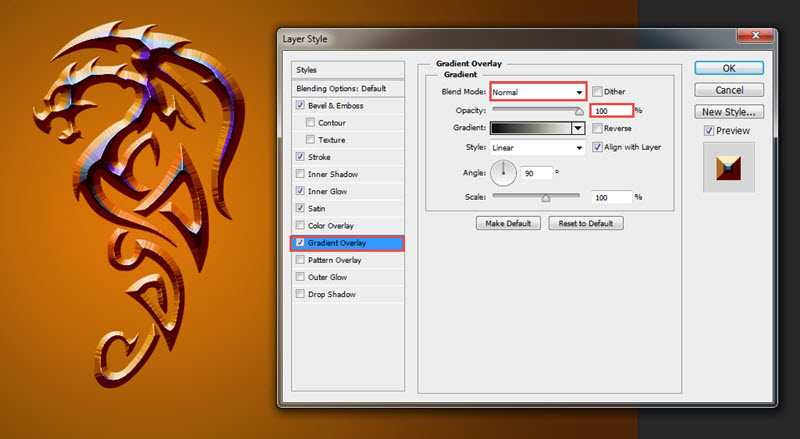The width and height of the screenshot is (800, 439).
Task: Toggle the Preview checkbox
Action: coord(709,131)
